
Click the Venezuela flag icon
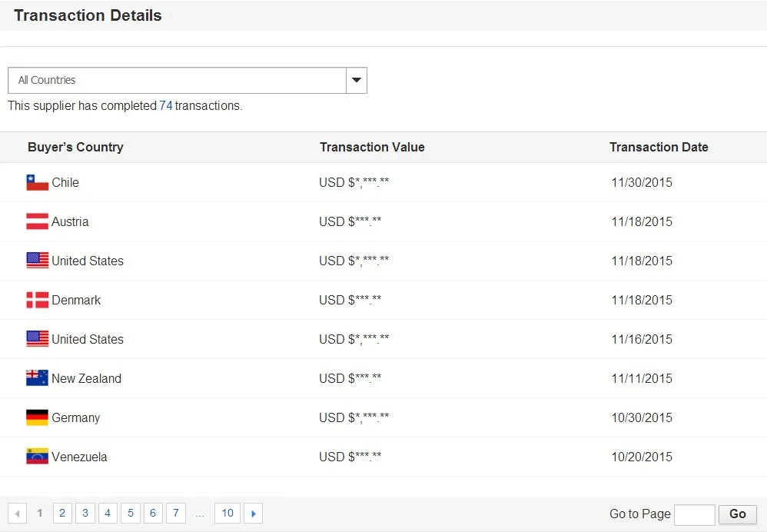37,457
